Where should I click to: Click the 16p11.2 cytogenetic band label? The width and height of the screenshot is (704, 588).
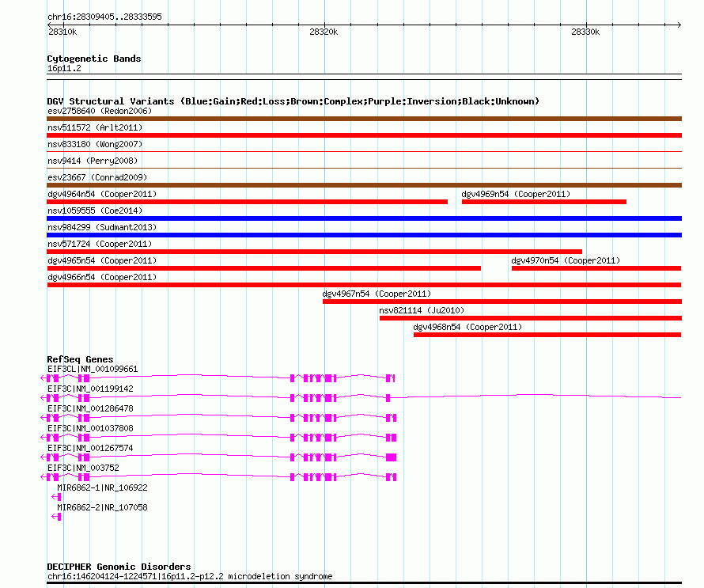point(64,69)
